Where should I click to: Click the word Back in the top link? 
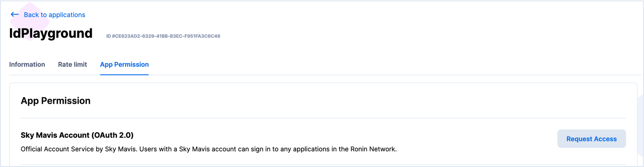pyautogui.click(x=32, y=15)
